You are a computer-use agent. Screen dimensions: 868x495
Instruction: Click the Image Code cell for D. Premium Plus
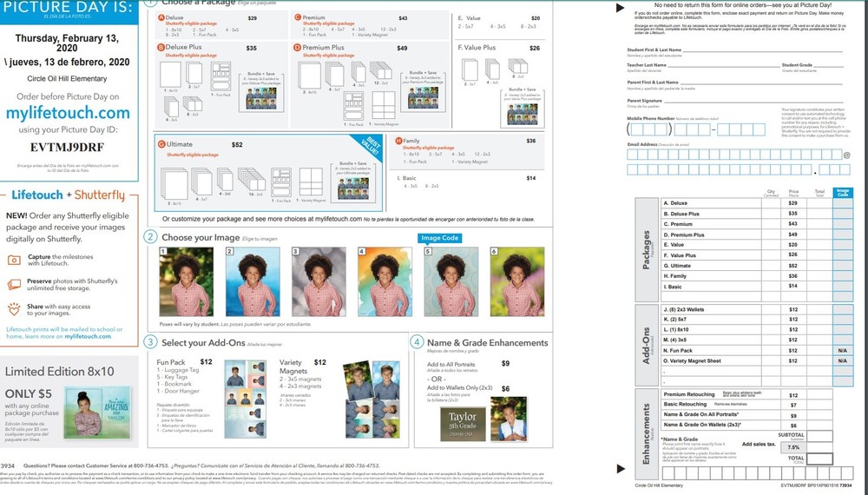(x=843, y=234)
